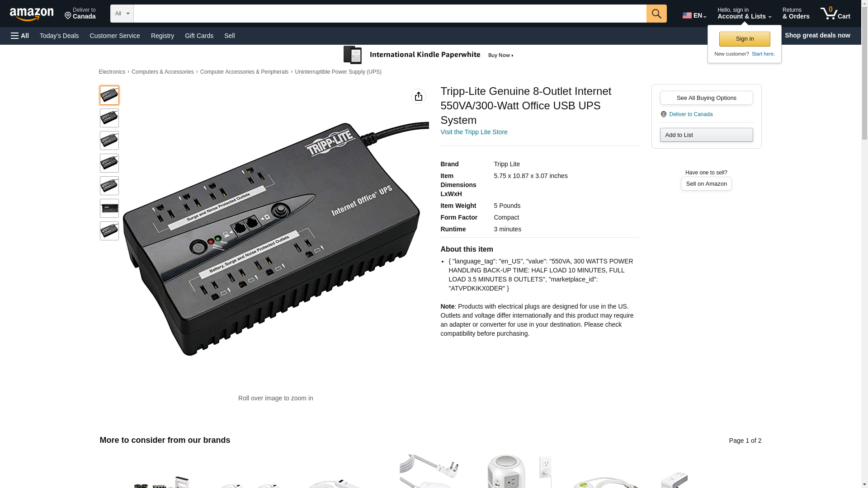Click the Amazon logo

click(x=32, y=14)
